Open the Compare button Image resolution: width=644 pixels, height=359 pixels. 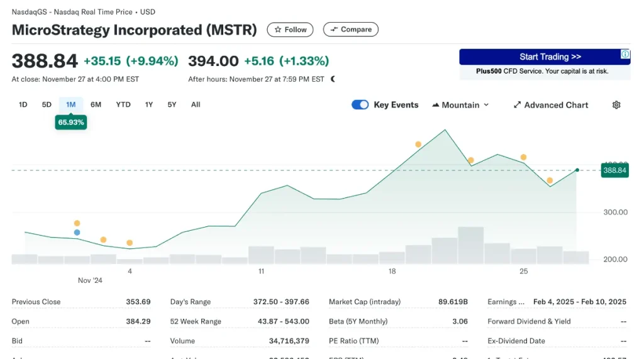[351, 30]
